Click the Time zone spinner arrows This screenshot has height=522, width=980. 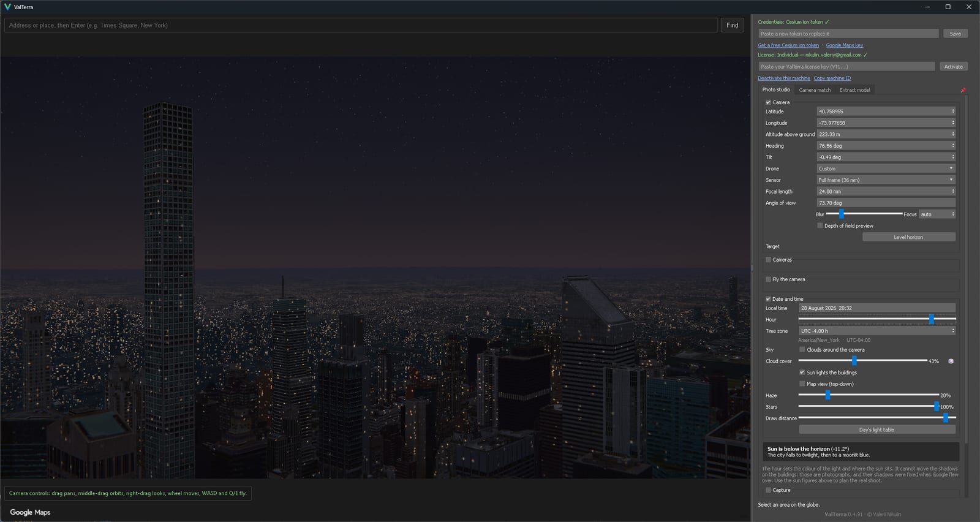tap(953, 331)
